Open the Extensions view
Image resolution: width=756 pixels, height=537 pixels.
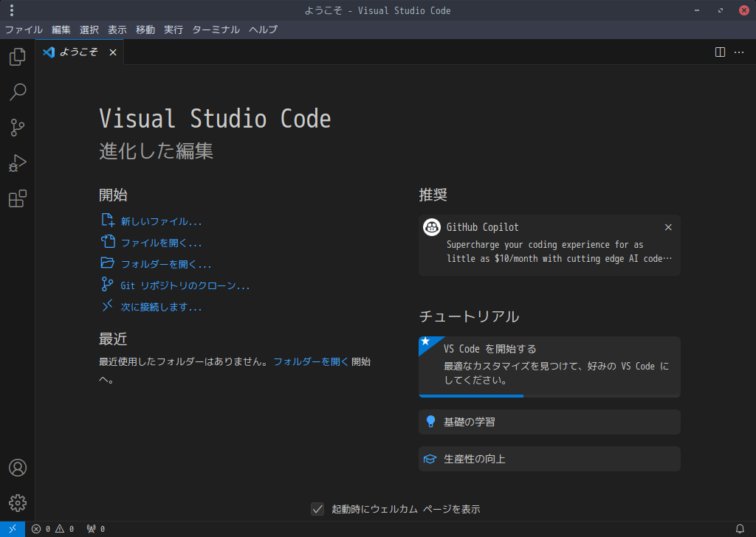[18, 199]
